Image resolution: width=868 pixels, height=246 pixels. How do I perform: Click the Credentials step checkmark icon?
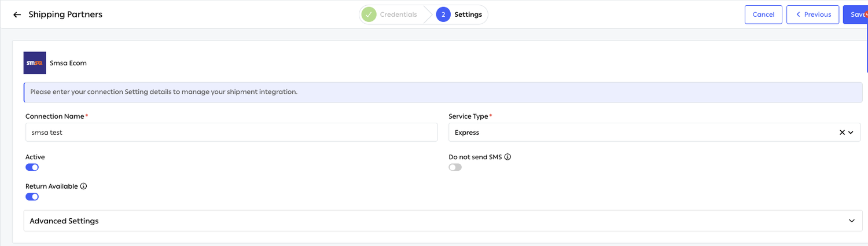369,14
